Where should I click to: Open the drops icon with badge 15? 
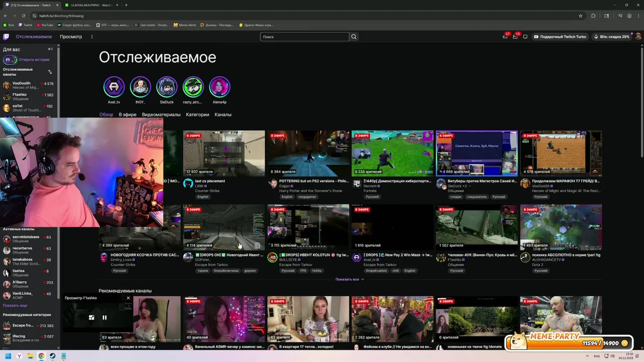515,37
